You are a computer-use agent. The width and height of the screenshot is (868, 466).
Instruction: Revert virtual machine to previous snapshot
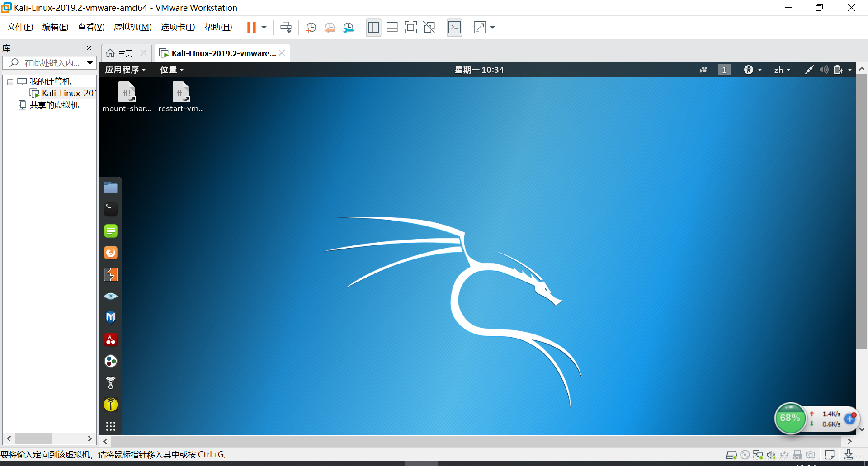click(330, 28)
